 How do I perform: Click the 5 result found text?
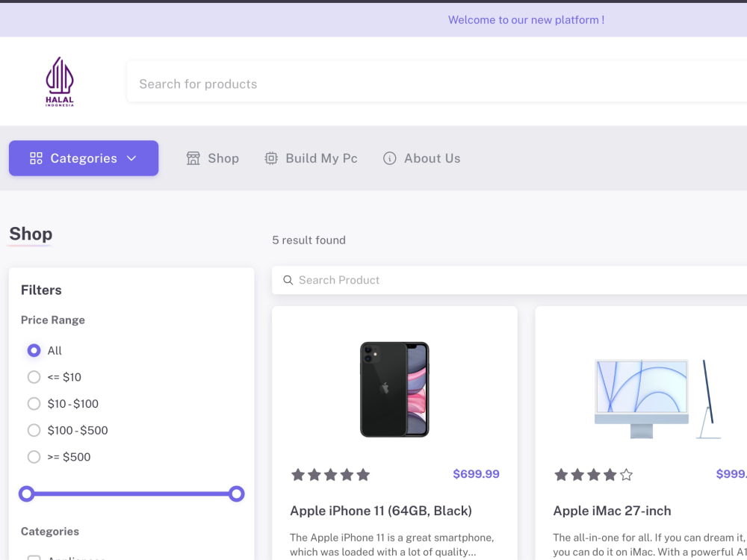pos(309,240)
